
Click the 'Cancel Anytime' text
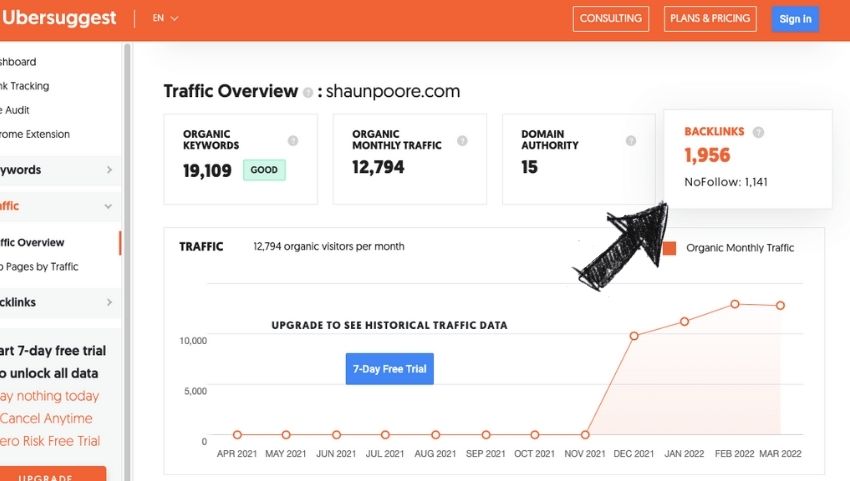click(46, 418)
